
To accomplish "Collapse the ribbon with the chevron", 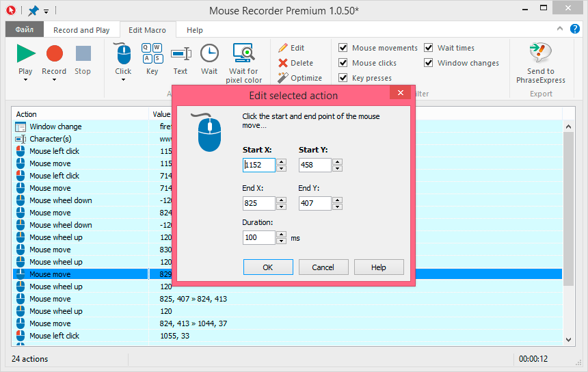I will pyautogui.click(x=560, y=29).
